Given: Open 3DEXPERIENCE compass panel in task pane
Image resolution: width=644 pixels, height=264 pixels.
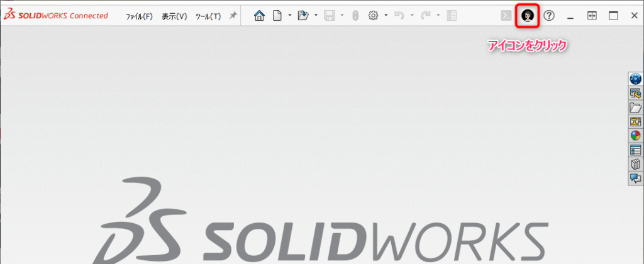Looking at the screenshot, I should point(635,79).
